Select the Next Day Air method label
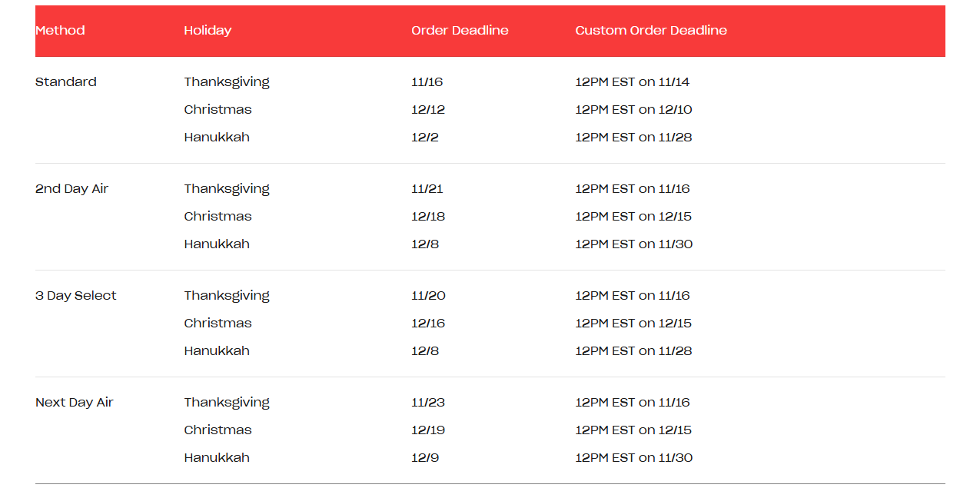This screenshot has height=488, width=980. tap(74, 403)
